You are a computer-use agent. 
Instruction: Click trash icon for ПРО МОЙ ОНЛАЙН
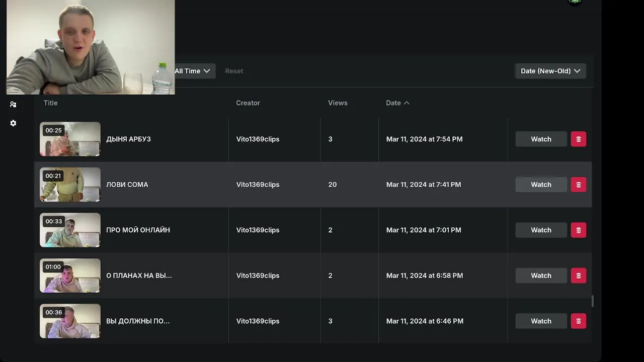578,230
